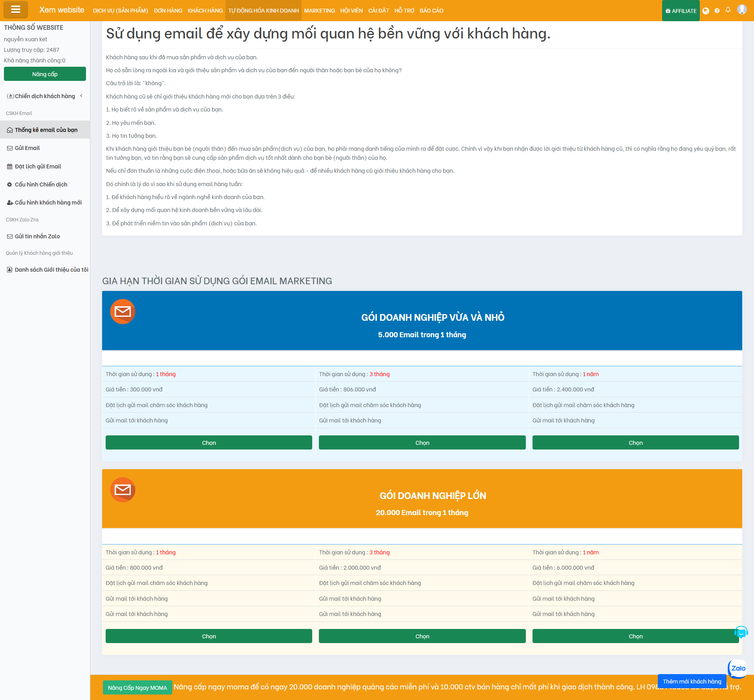Open the user avatar profile icon

click(741, 9)
